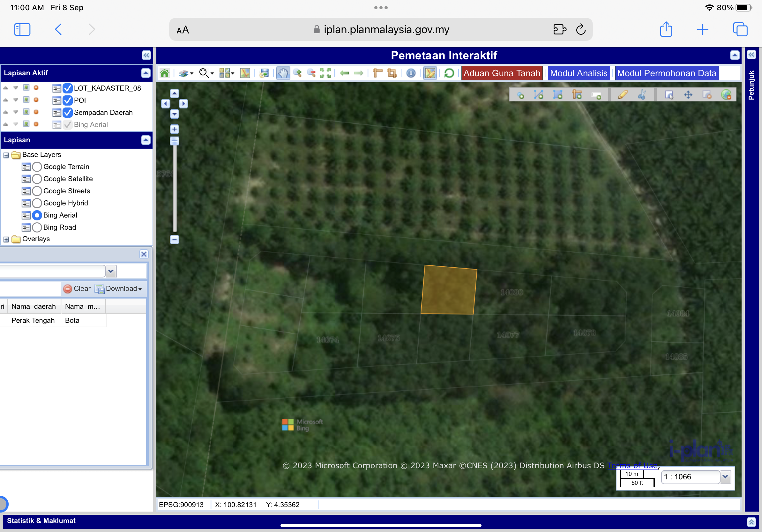The image size is (762, 532).
Task: Click the Clear results button
Action: (77, 289)
